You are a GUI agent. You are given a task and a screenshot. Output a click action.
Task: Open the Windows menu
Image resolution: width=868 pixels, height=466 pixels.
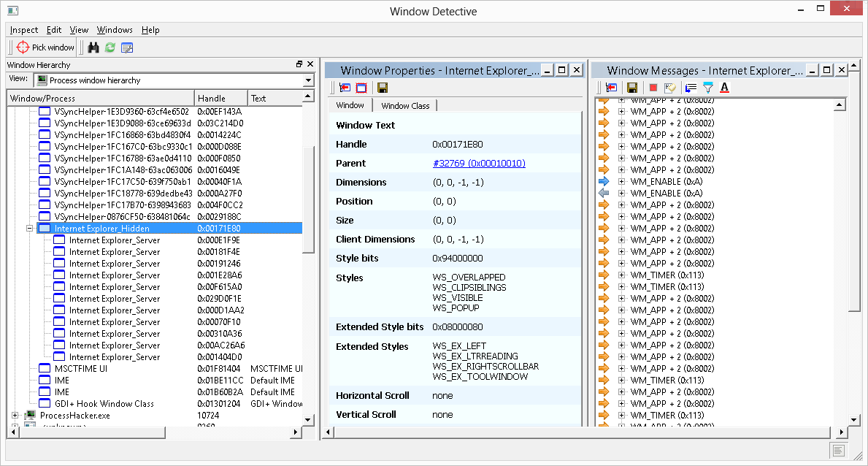pyautogui.click(x=115, y=30)
